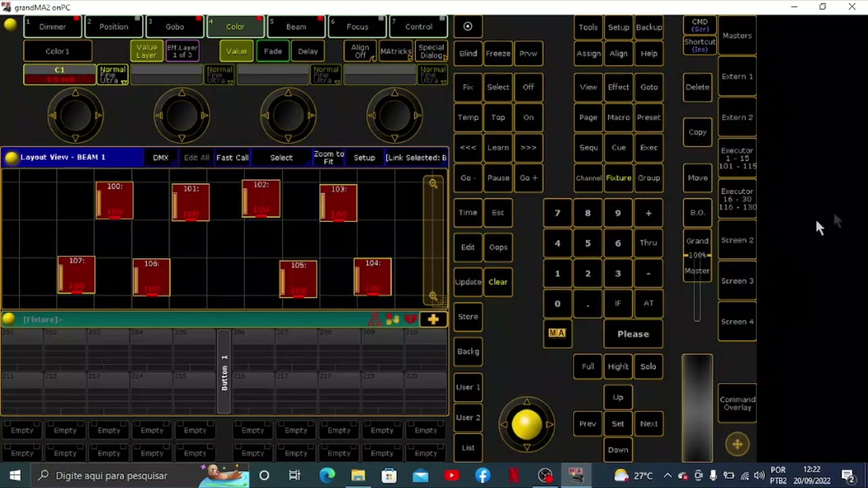Open Command Overlay

(x=737, y=403)
